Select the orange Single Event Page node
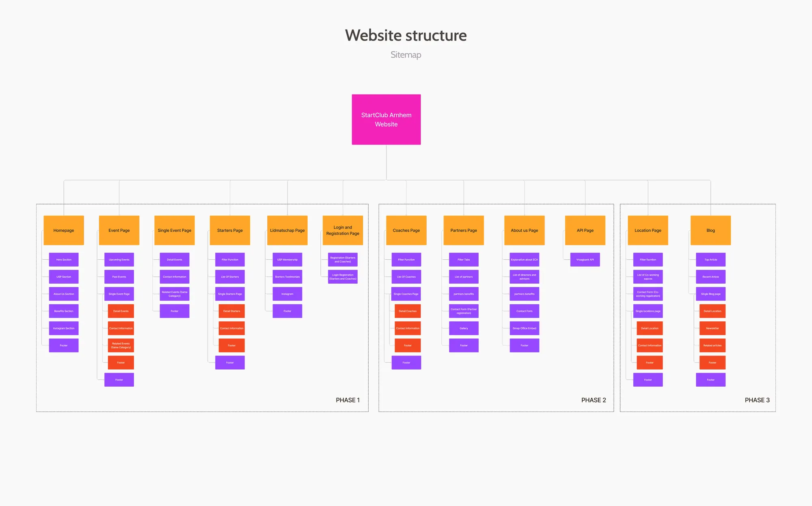Image resolution: width=812 pixels, height=506 pixels. pos(175,230)
